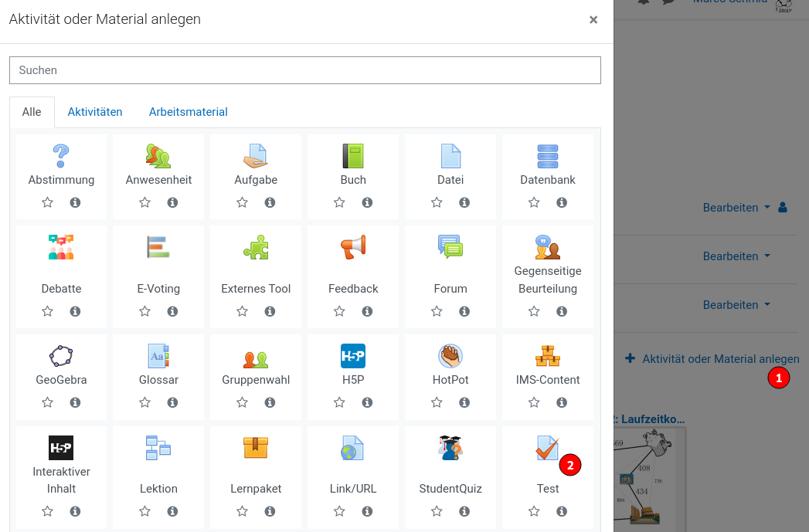Switch to the Aktivitäten tab
The image size is (809, 532).
tap(95, 112)
